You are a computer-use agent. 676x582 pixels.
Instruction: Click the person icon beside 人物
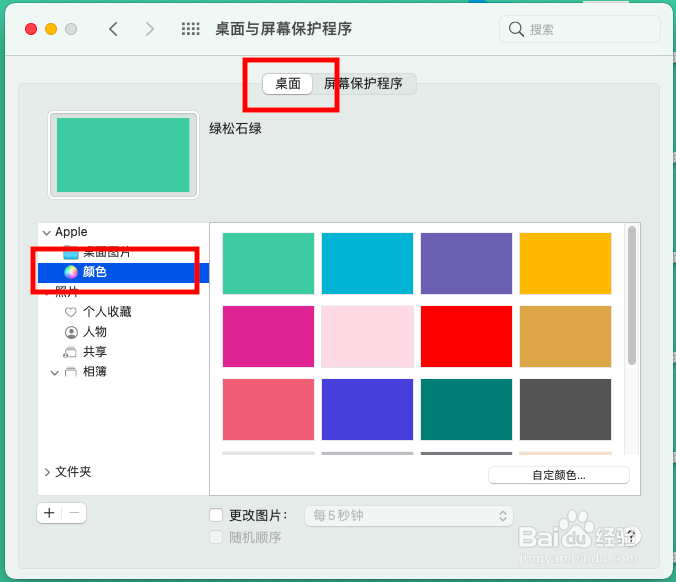(71, 332)
